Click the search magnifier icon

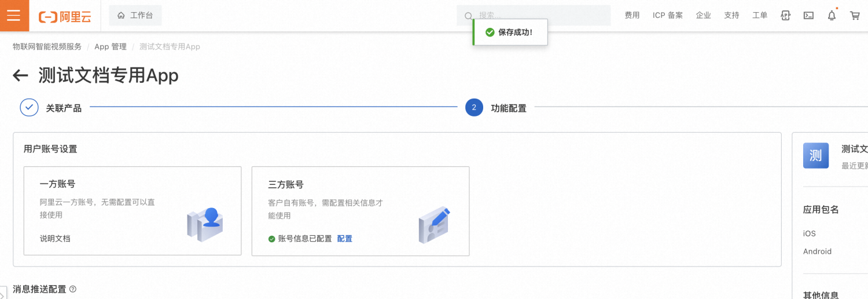469,16
